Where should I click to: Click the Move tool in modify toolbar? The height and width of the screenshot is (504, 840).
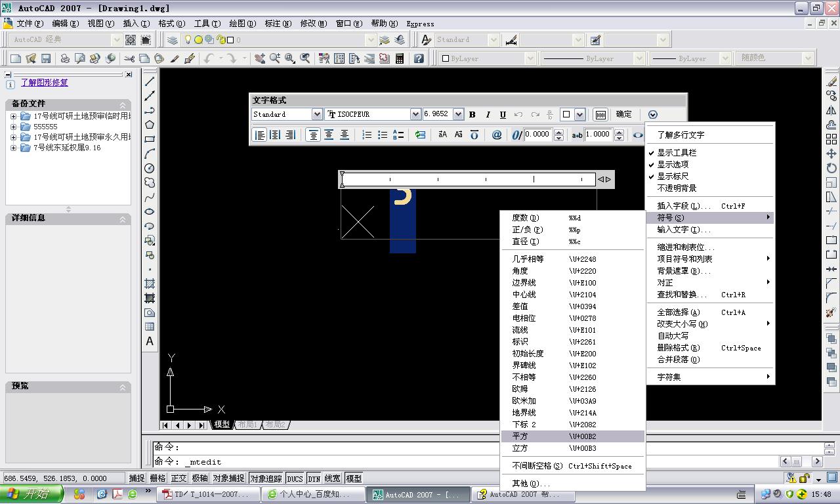pyautogui.click(x=831, y=154)
